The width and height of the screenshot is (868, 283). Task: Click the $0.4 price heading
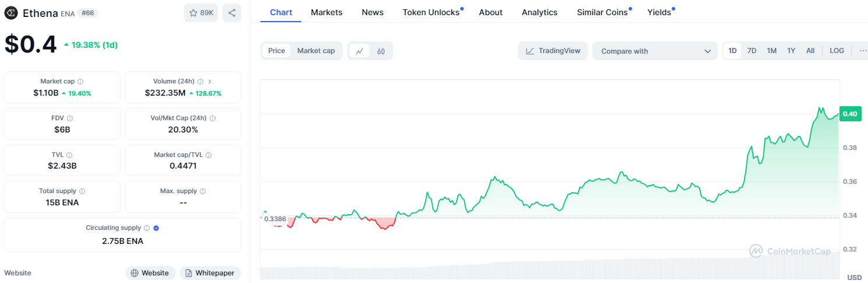point(30,44)
